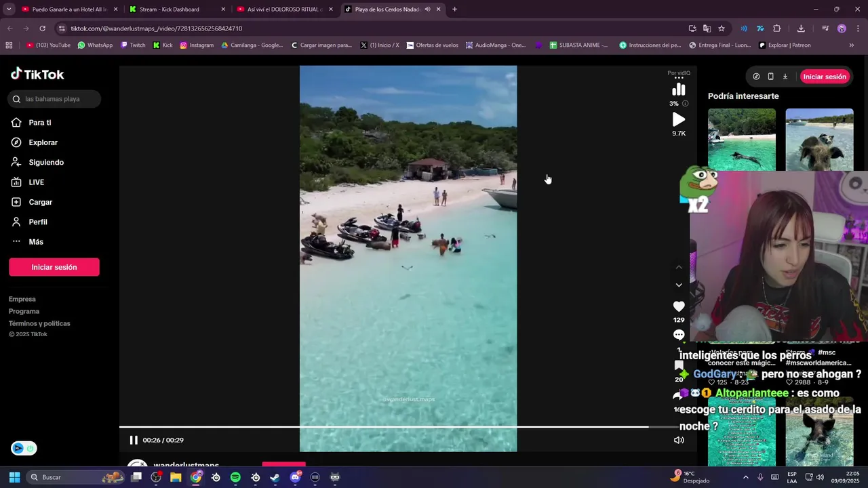The image size is (868, 488).
Task: Open the tab search dropdown arrow
Action: click(x=8, y=9)
